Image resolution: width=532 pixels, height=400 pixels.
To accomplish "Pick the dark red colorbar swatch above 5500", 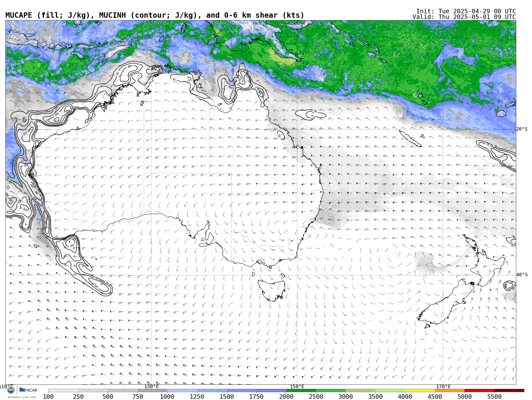I will point(509,391).
